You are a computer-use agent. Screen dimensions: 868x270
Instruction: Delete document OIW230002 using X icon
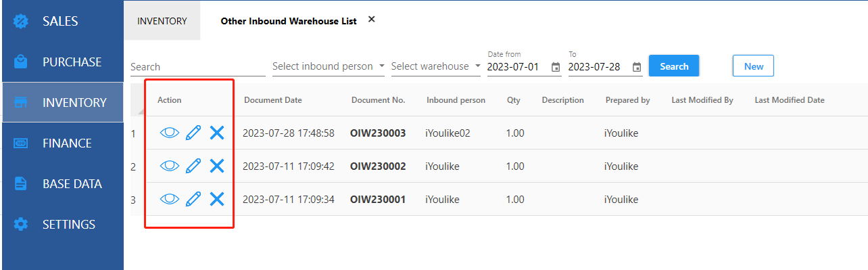point(217,166)
